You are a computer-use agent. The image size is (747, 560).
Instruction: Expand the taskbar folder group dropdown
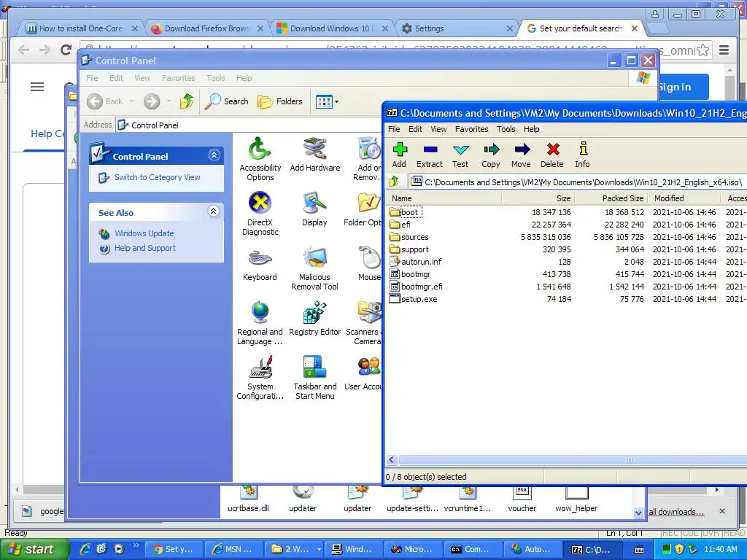pos(319,549)
